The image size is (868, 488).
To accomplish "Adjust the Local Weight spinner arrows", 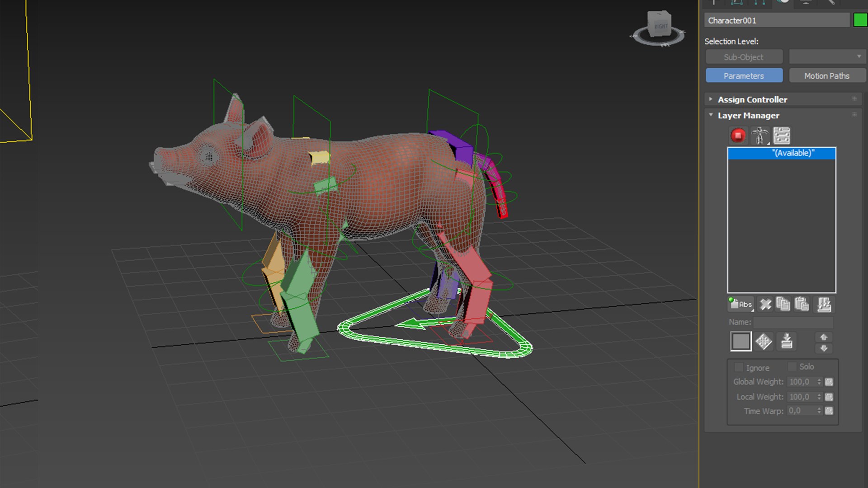I will 819,397.
